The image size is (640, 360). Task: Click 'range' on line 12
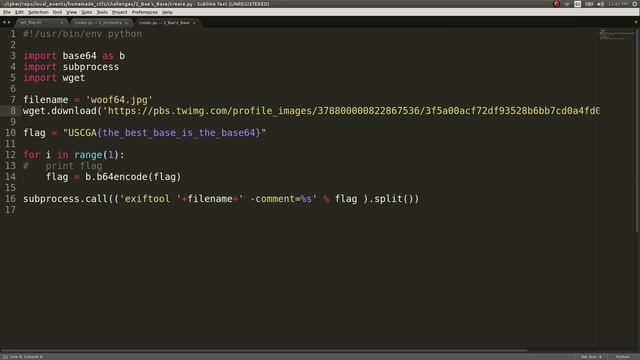click(x=88, y=155)
